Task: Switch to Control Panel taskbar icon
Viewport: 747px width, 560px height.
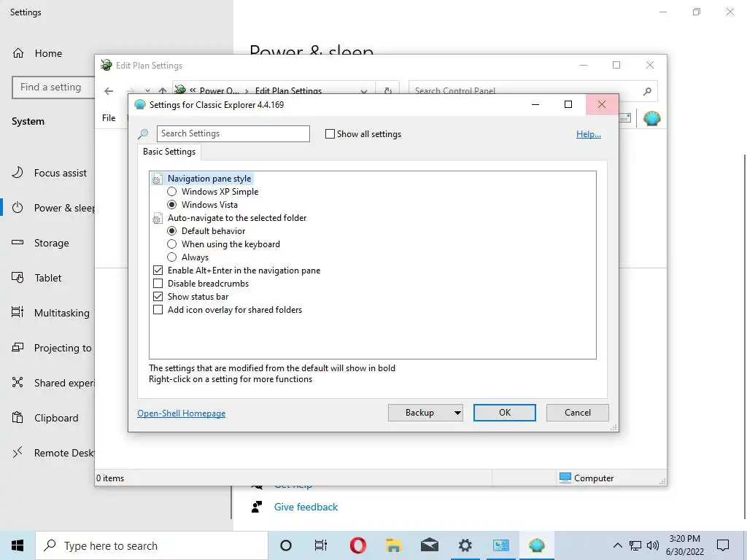Action: tap(500, 545)
